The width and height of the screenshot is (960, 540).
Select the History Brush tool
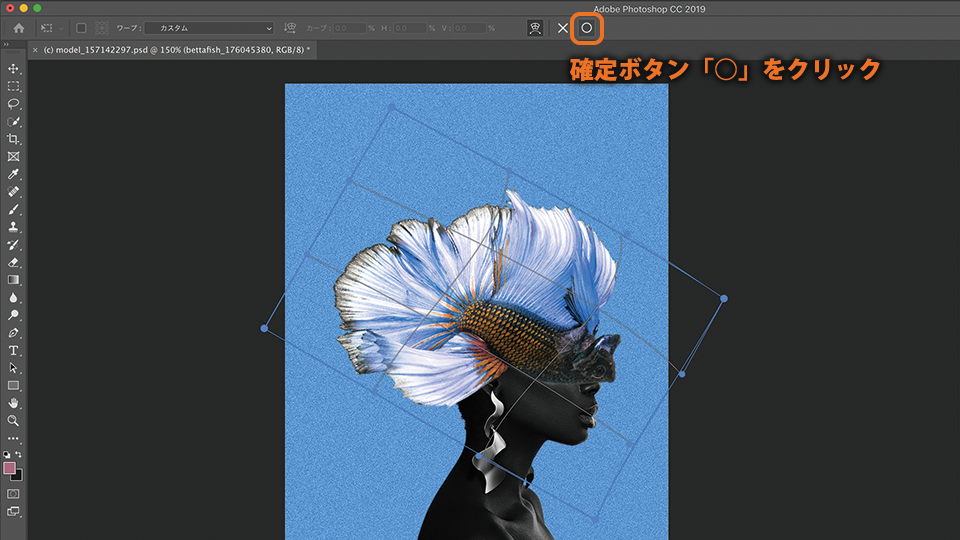[x=13, y=245]
